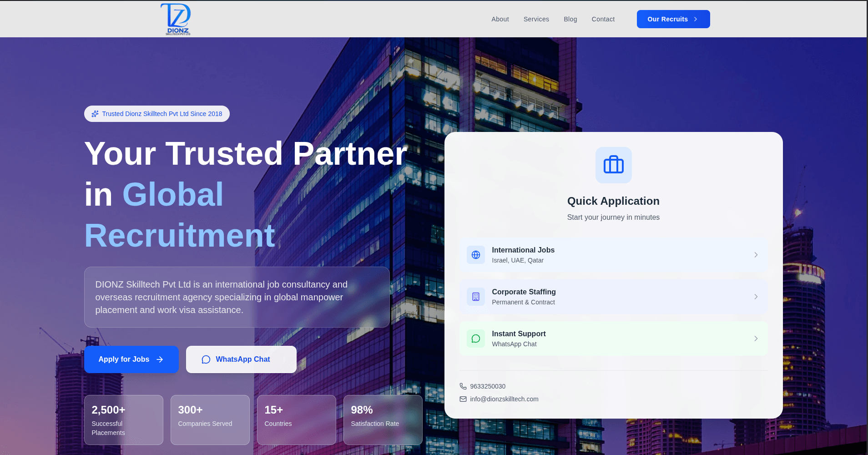The height and width of the screenshot is (455, 868).
Task: Click the 15+ Countries stat card
Action: 297,420
